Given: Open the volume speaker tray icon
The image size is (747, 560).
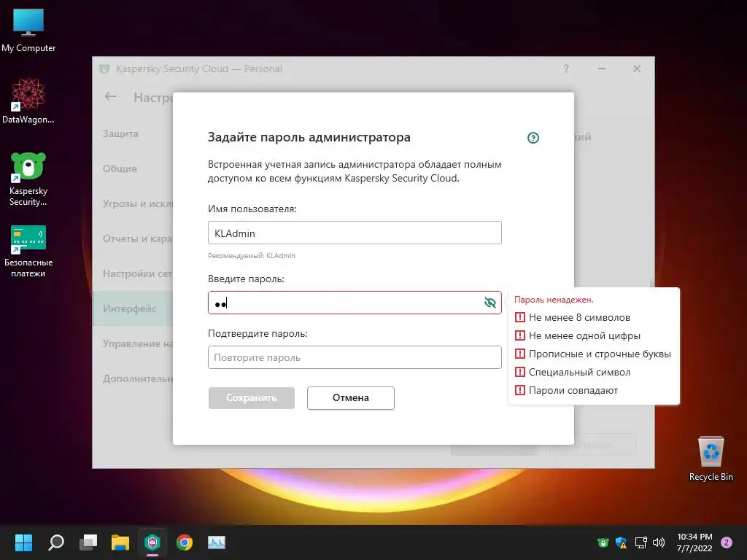Looking at the screenshot, I should pyautogui.click(x=659, y=542).
